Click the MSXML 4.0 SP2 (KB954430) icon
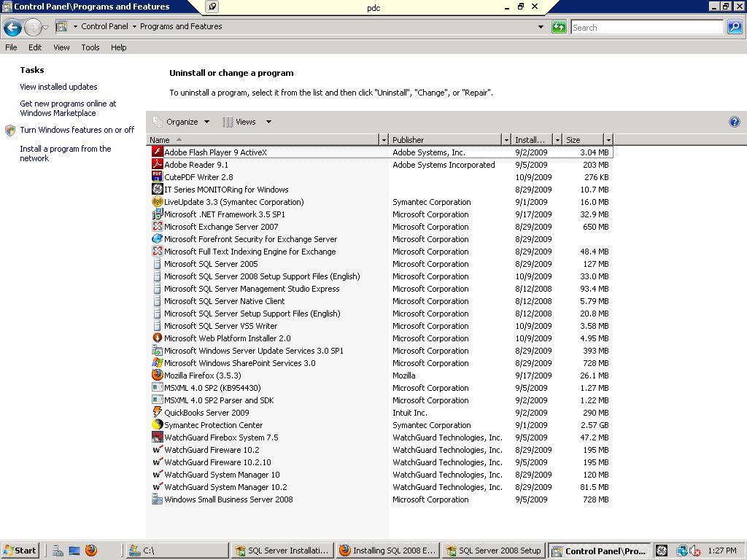Image resolution: width=747 pixels, height=560 pixels. pos(158,387)
